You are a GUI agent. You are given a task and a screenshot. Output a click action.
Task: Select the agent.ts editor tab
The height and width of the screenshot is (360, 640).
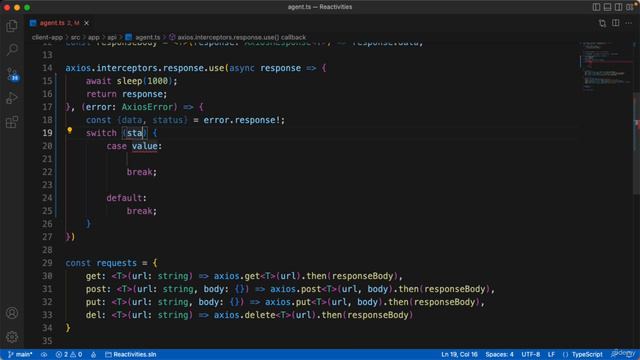[x=59, y=23]
